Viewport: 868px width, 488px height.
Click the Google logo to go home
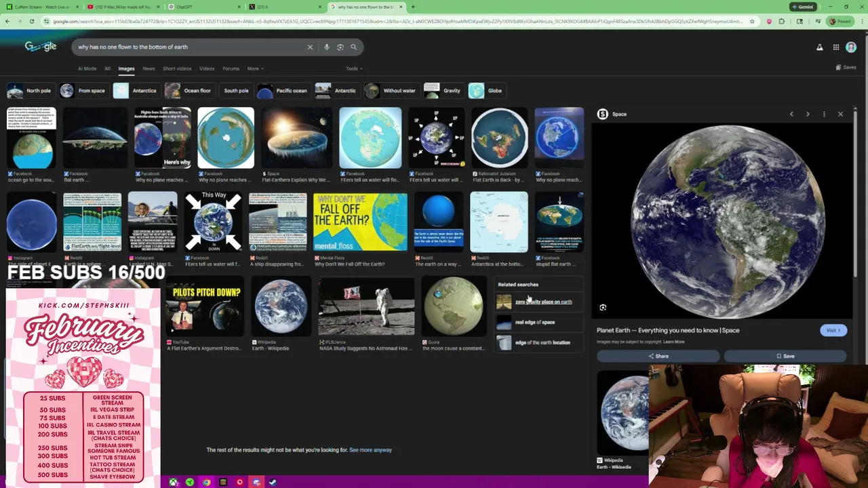coord(41,46)
